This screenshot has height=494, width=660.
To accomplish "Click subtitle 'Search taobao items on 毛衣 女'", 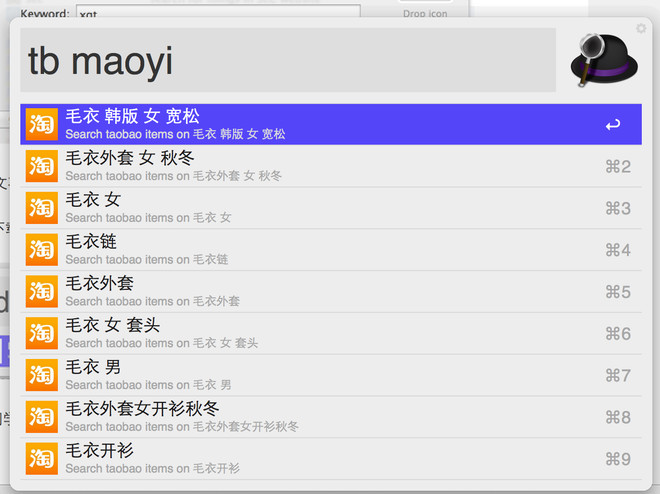I will pyautogui.click(x=149, y=218).
